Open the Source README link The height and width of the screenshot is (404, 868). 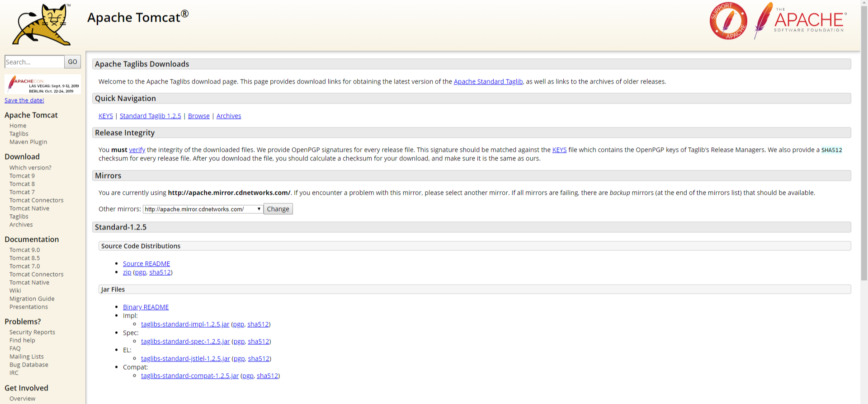tap(146, 264)
